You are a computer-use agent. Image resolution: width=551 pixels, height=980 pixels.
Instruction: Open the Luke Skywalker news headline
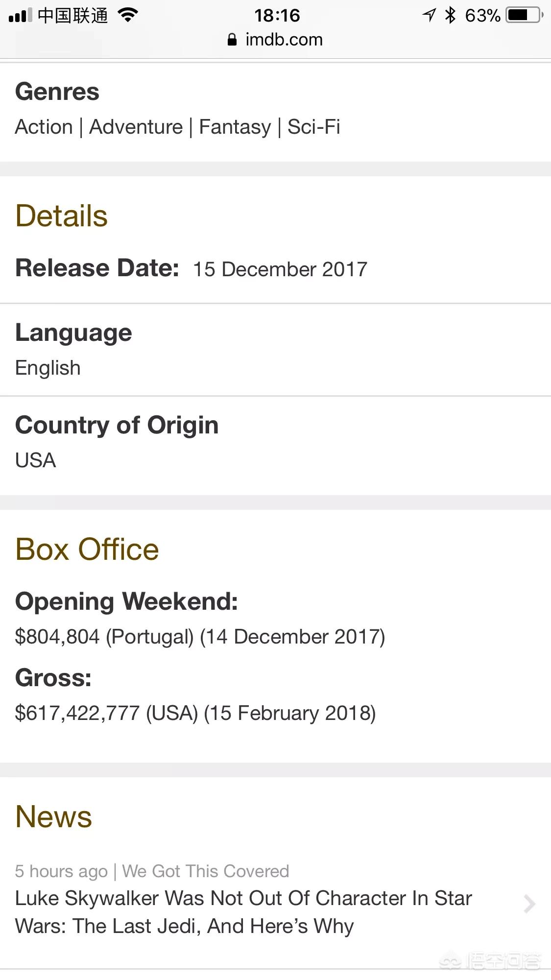[243, 912]
